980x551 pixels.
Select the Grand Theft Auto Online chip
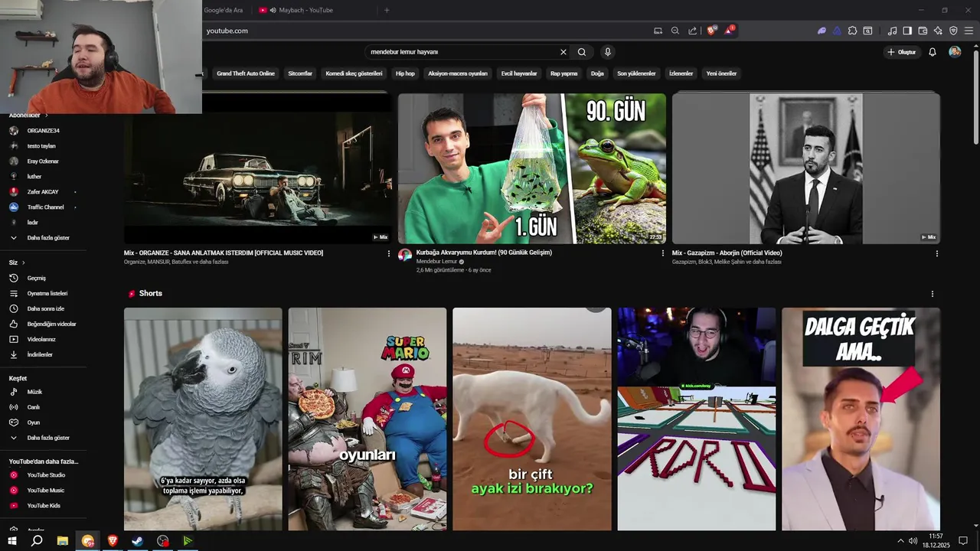[x=245, y=73]
